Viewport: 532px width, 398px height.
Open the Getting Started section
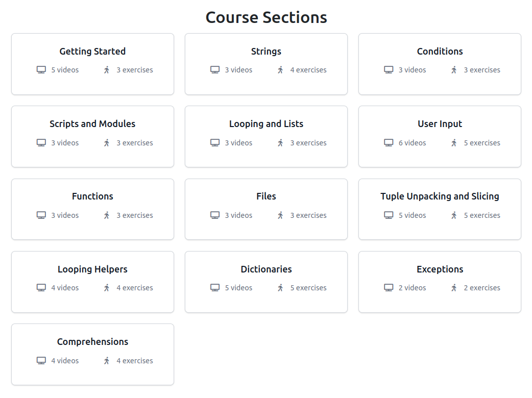click(x=92, y=64)
